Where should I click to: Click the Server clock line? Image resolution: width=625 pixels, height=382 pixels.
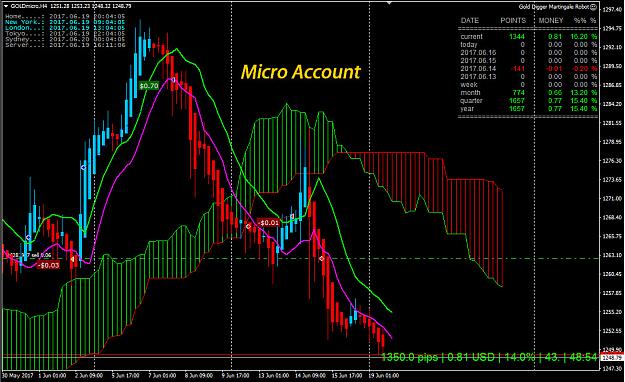coord(65,45)
